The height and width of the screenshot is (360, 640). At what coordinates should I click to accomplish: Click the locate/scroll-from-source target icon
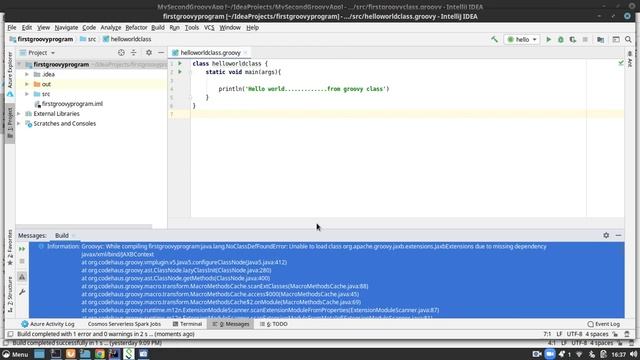[x=121, y=53]
